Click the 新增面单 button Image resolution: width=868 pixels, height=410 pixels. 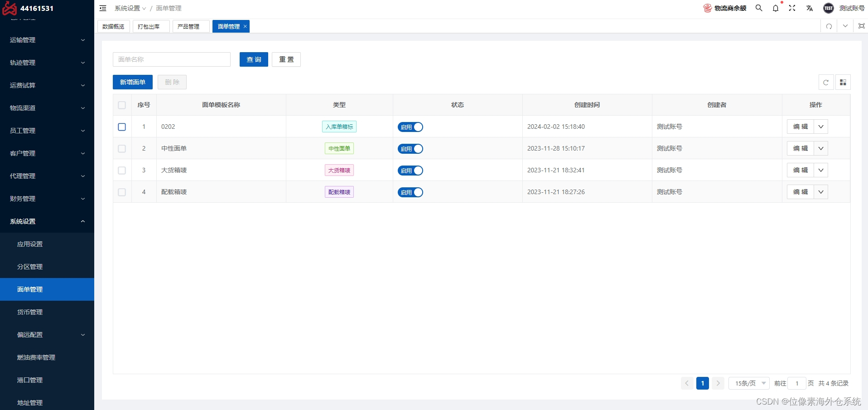(x=133, y=82)
